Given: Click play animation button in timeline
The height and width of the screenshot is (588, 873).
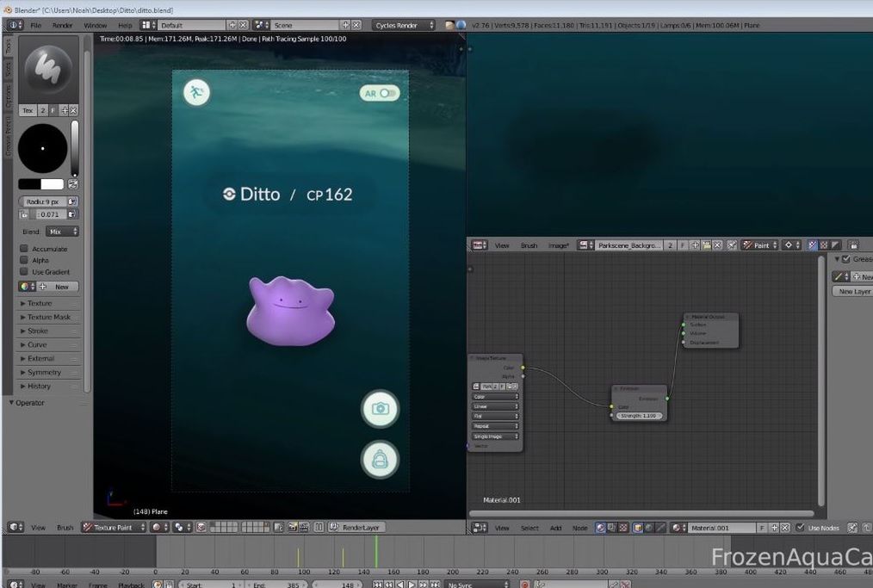Looking at the screenshot, I should [412, 584].
